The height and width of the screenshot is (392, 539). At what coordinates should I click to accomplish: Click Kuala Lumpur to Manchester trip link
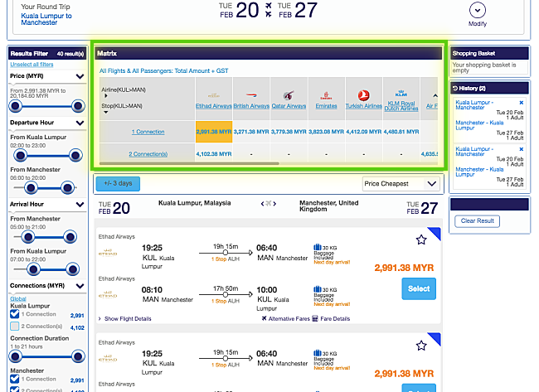point(46,19)
